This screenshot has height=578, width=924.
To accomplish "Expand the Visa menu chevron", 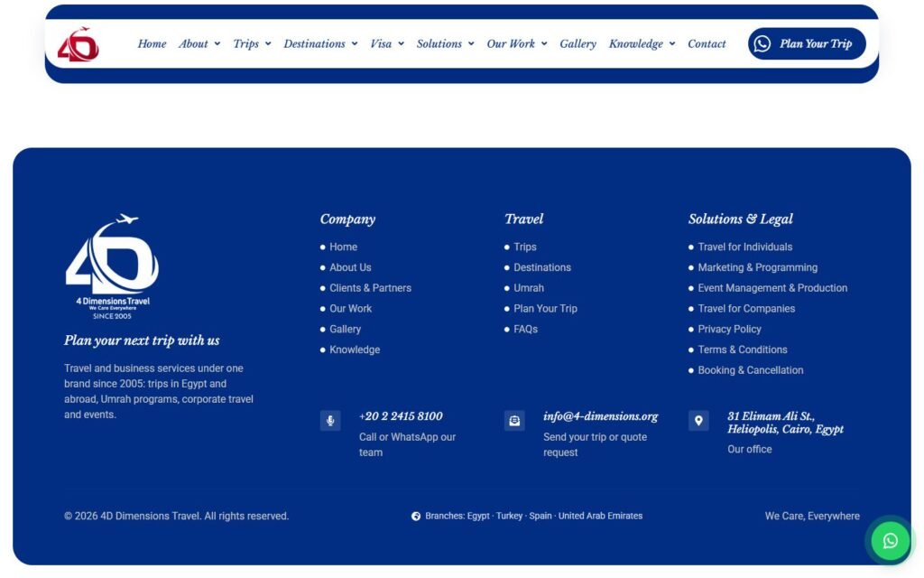I will 402,43.
